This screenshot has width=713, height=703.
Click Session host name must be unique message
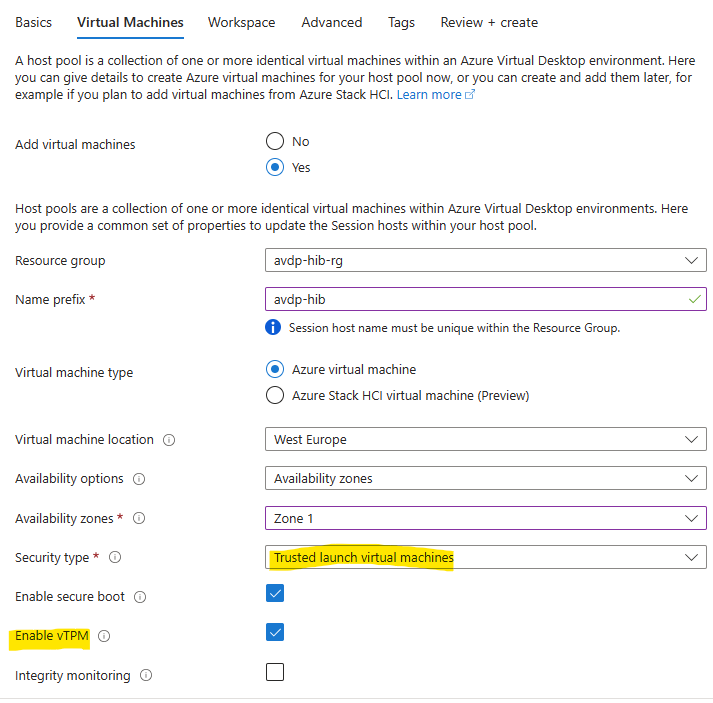click(455, 328)
